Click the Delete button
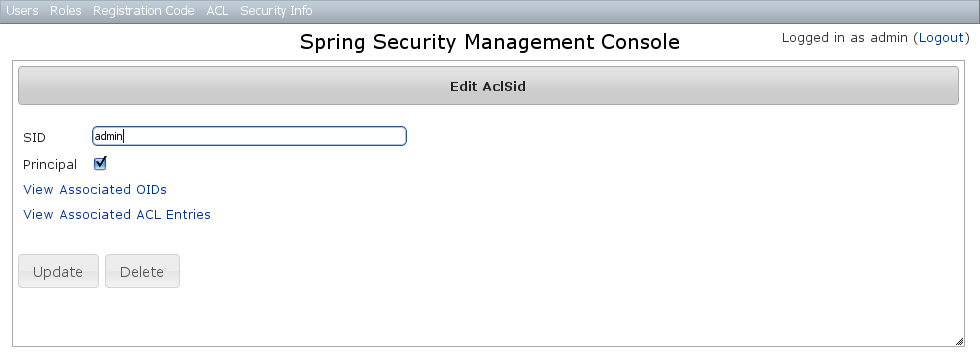The height and width of the screenshot is (362, 980). point(142,271)
